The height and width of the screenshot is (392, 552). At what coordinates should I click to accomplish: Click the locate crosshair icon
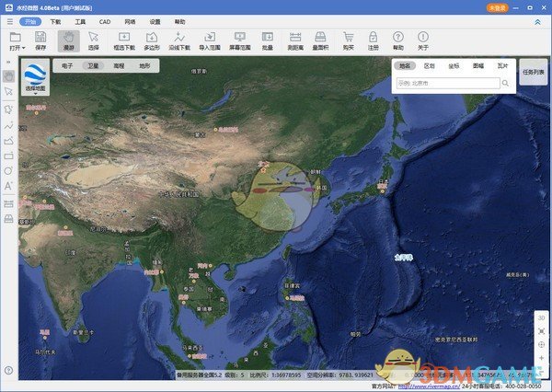coord(542,344)
